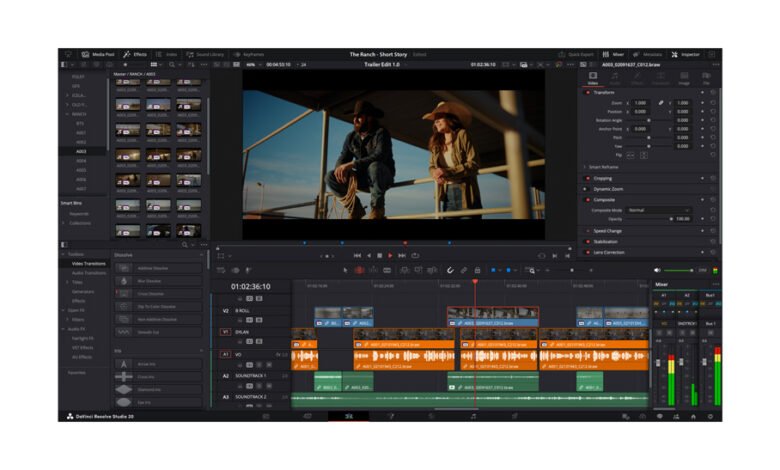Toggle the Stabilization enable dot
The width and height of the screenshot is (780, 470).
click(587, 242)
